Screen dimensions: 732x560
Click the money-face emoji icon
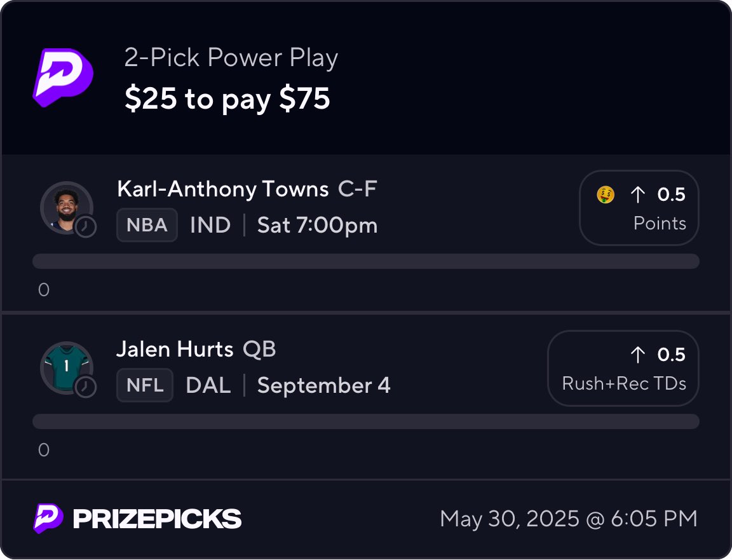coord(606,195)
